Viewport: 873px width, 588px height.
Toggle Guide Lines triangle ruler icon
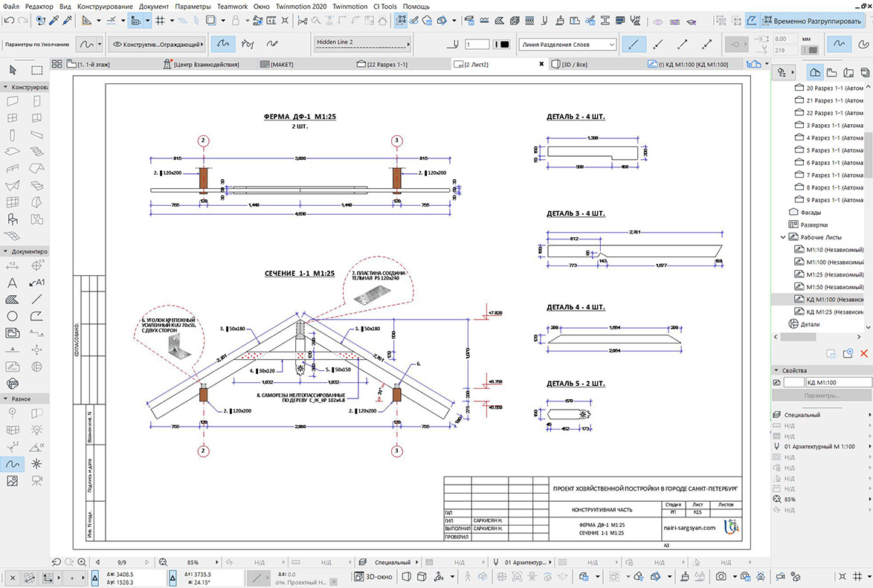[x=87, y=21]
